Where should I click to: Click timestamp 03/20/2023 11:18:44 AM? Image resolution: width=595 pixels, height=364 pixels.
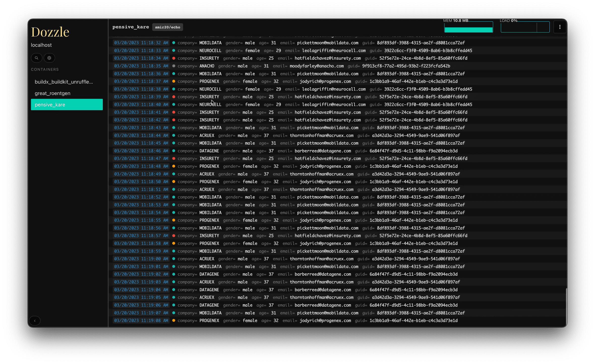(x=141, y=135)
